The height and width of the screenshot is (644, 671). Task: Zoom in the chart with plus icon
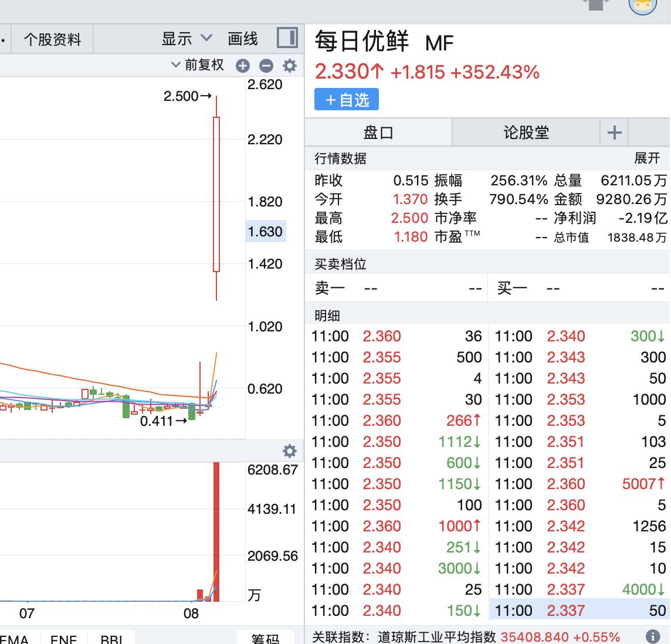point(243,66)
